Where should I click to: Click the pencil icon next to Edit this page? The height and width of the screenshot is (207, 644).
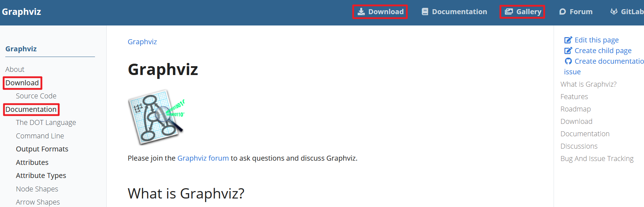click(568, 40)
